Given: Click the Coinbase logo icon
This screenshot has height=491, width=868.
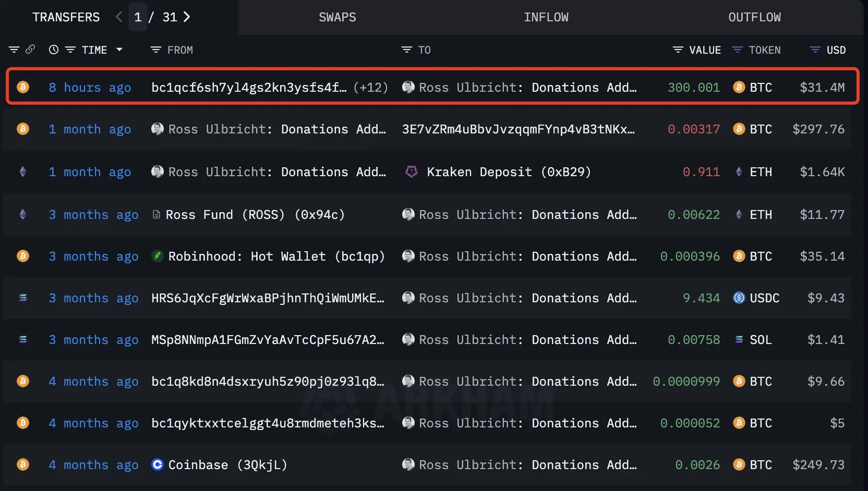Looking at the screenshot, I should coord(157,464).
